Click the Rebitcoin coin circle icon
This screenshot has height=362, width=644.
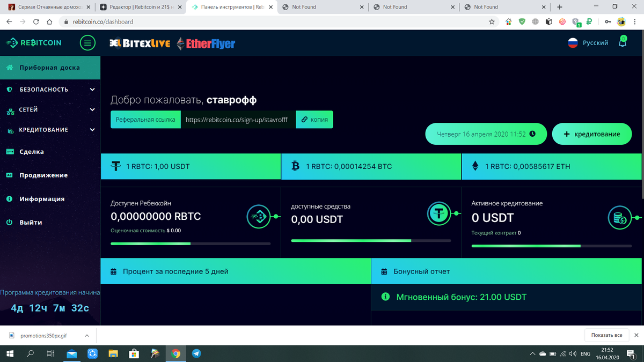coord(259,217)
